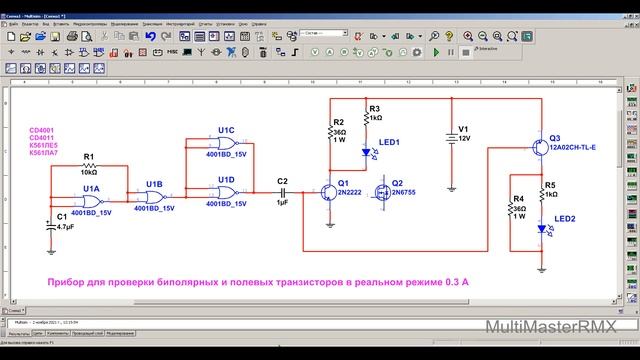Place a diode component
This screenshot has height=360, width=640.
pyautogui.click(x=40, y=52)
